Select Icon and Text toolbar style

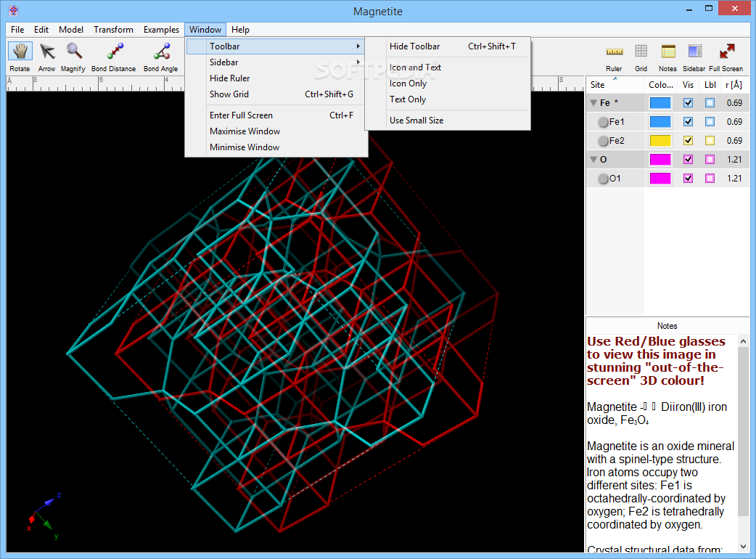(x=448, y=68)
